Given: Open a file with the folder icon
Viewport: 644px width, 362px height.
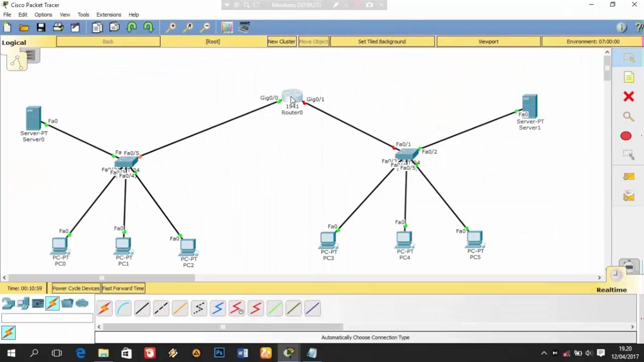Looking at the screenshot, I should point(24,28).
